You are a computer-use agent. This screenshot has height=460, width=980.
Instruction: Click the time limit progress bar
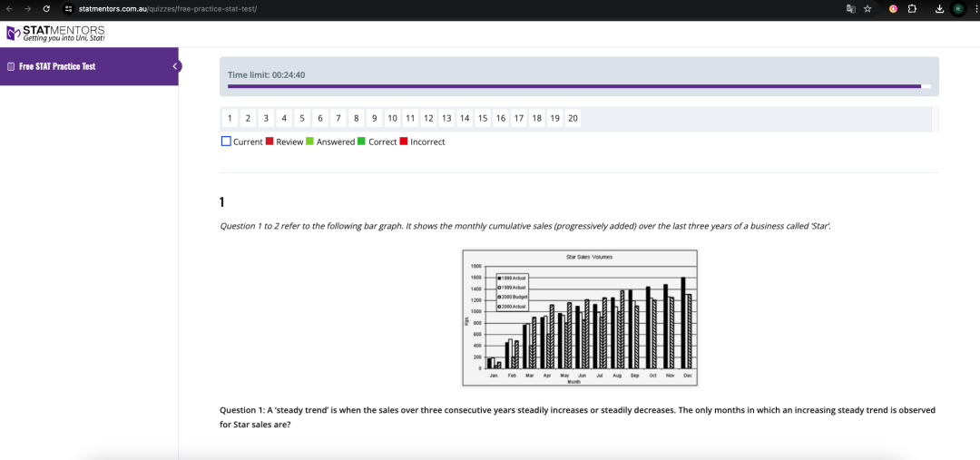(x=579, y=86)
